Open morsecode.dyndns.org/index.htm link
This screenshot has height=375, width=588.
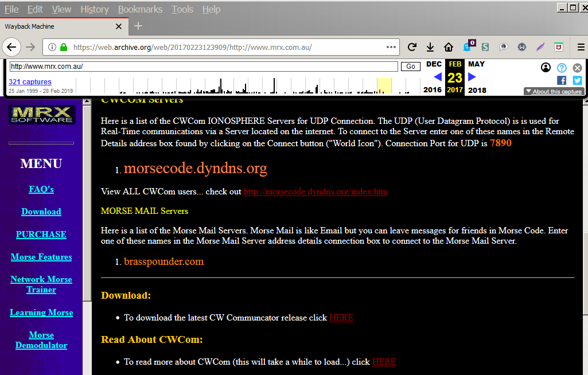[316, 192]
